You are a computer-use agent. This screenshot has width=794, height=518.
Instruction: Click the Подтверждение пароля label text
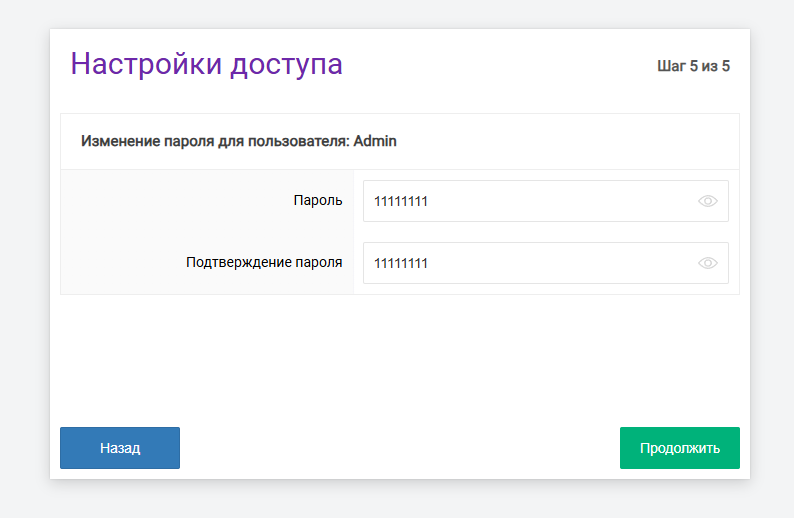(x=264, y=262)
